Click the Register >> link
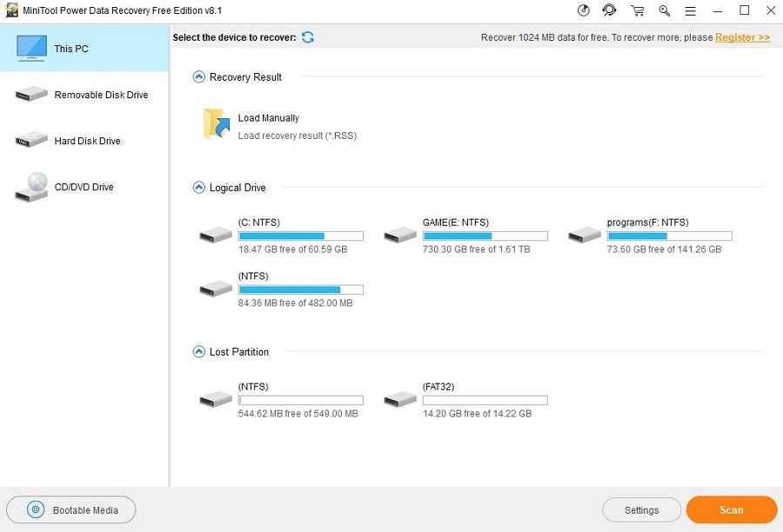783x532 pixels. [x=742, y=37]
